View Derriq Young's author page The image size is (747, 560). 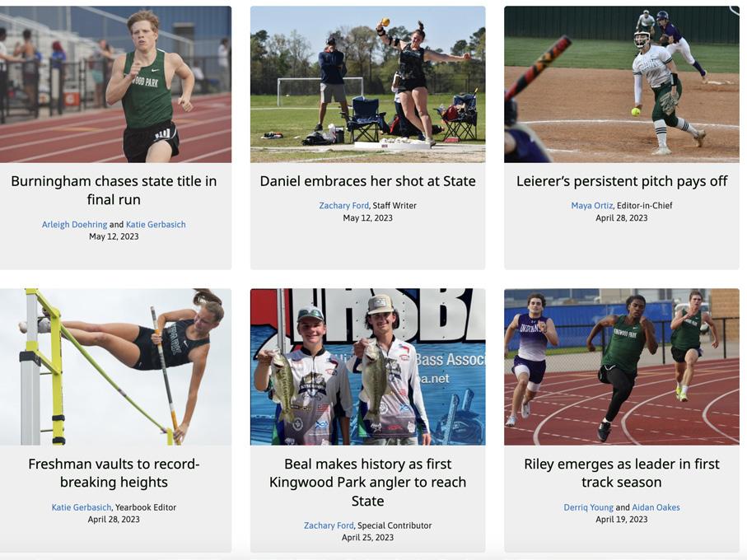pos(588,507)
